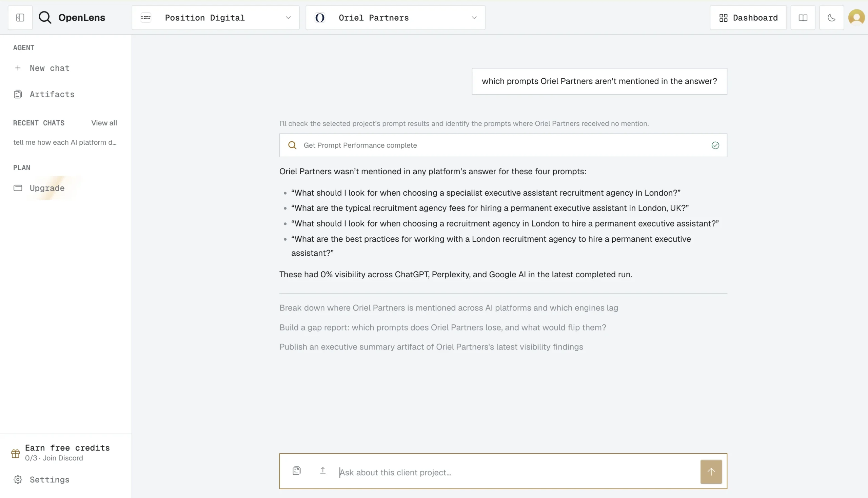Screen dimensions: 868x498
Task: Open the book-style docs icon
Action: pyautogui.click(x=803, y=17)
